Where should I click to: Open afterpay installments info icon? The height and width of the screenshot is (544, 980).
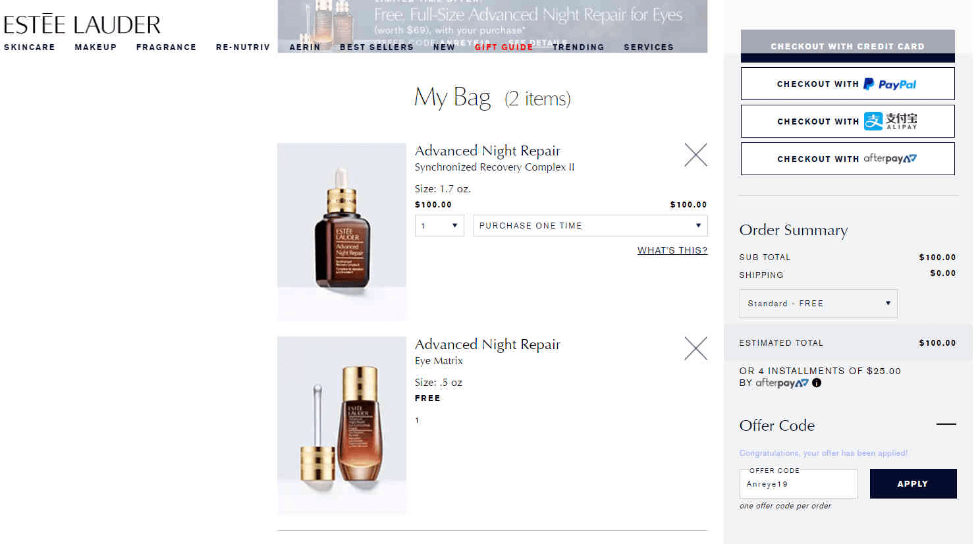[817, 383]
